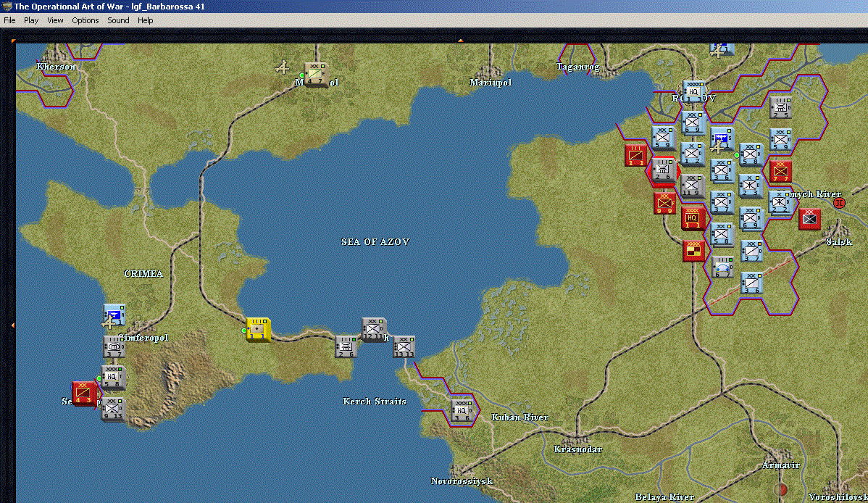Open the View menu
Screen dimensions: 868x503
coord(55,20)
